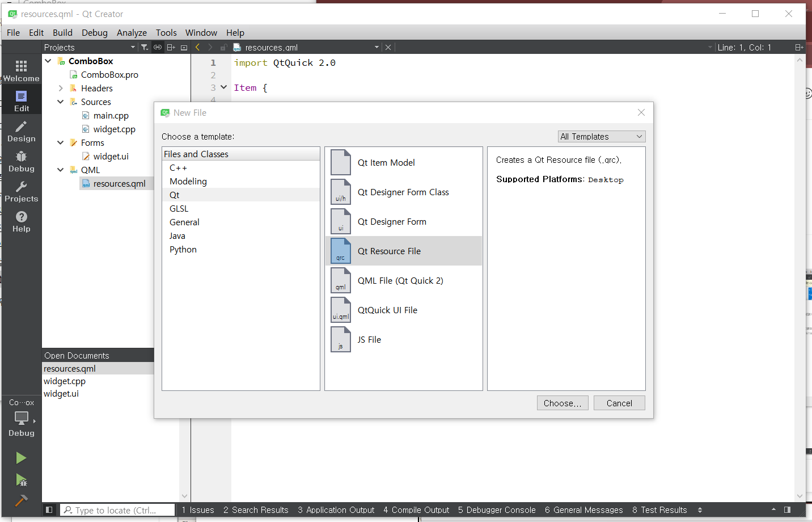812x522 pixels.
Task: Switch to Edit mode in sidebar
Action: click(x=21, y=101)
